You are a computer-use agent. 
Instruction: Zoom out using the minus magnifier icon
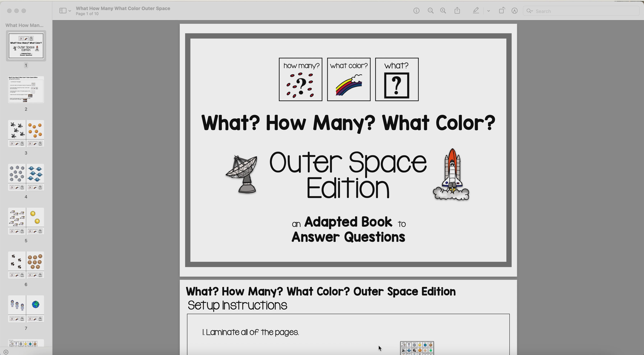(x=431, y=10)
